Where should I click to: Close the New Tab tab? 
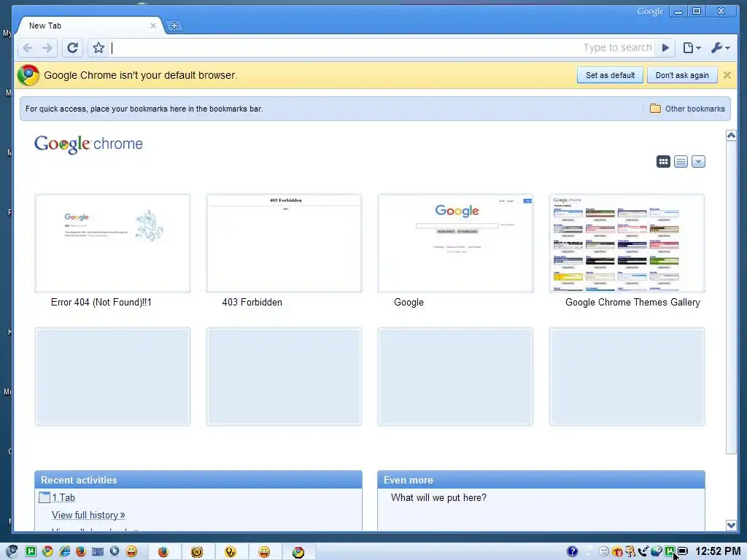coord(153,26)
